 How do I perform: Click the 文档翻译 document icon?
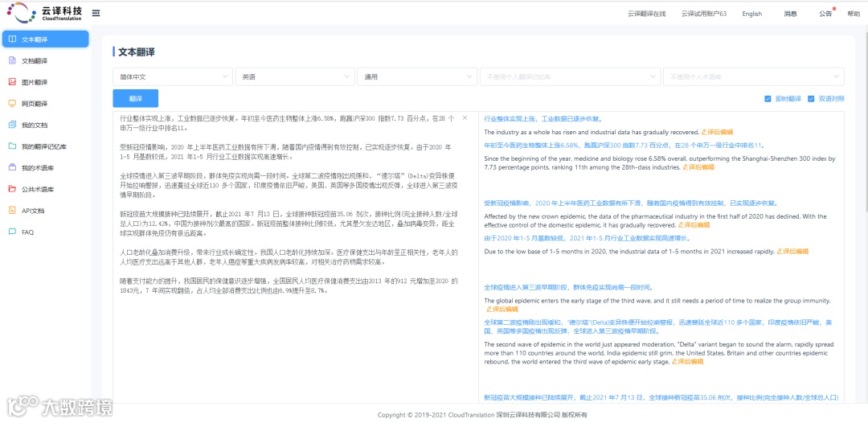[x=12, y=60]
